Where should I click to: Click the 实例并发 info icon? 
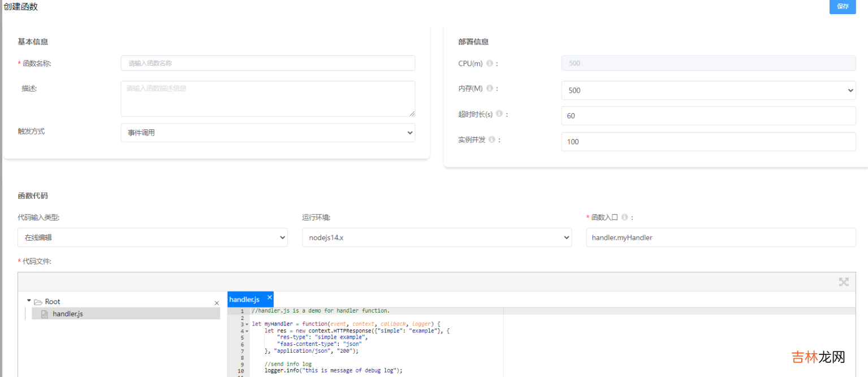(x=492, y=140)
